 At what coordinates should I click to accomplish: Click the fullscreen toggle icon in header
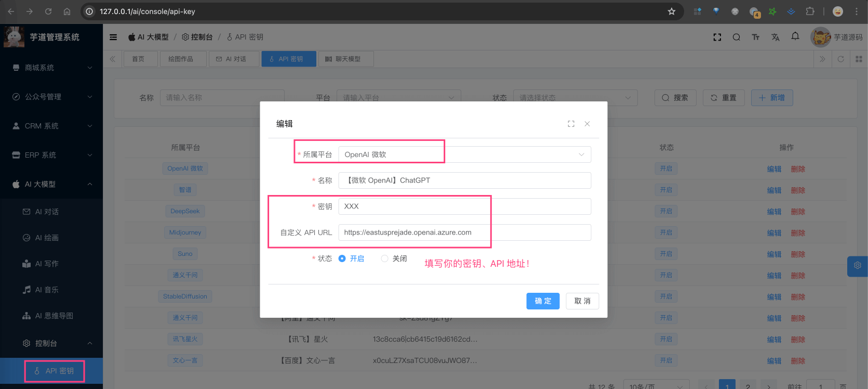pyautogui.click(x=717, y=37)
